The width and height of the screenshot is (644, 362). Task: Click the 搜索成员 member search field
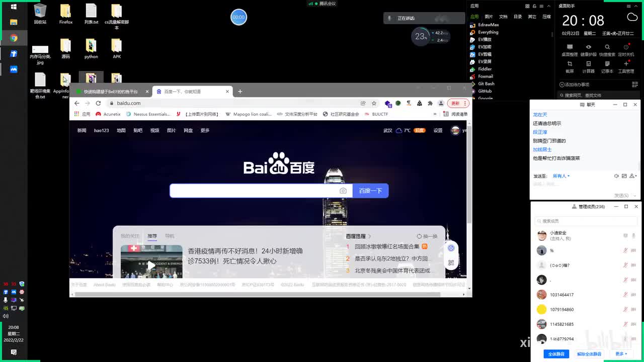(x=586, y=221)
